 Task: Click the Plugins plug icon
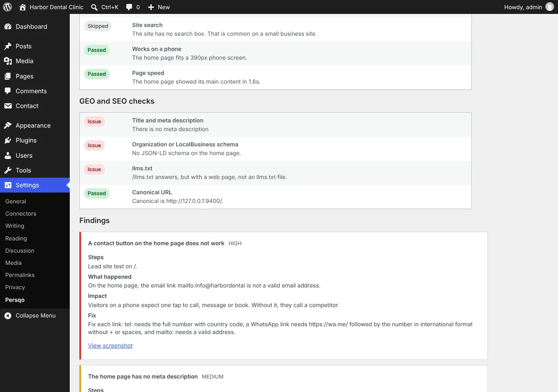click(8, 140)
